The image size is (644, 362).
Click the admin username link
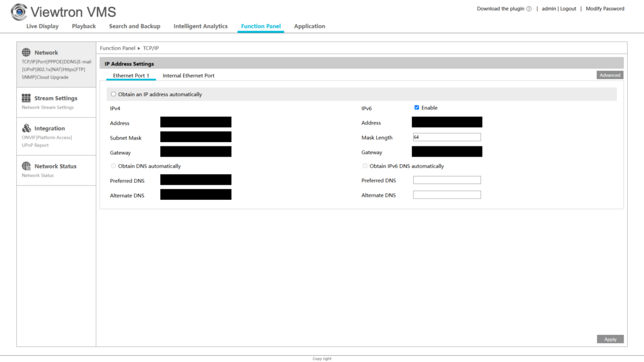point(548,9)
